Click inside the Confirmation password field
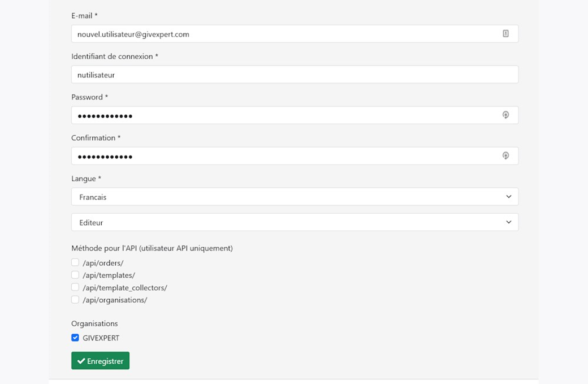Viewport: 588px width, 384px height. (295, 156)
